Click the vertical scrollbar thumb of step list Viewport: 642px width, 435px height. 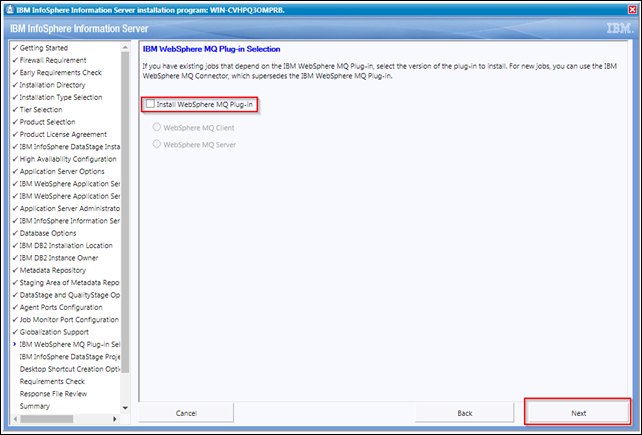pyautogui.click(x=125, y=212)
